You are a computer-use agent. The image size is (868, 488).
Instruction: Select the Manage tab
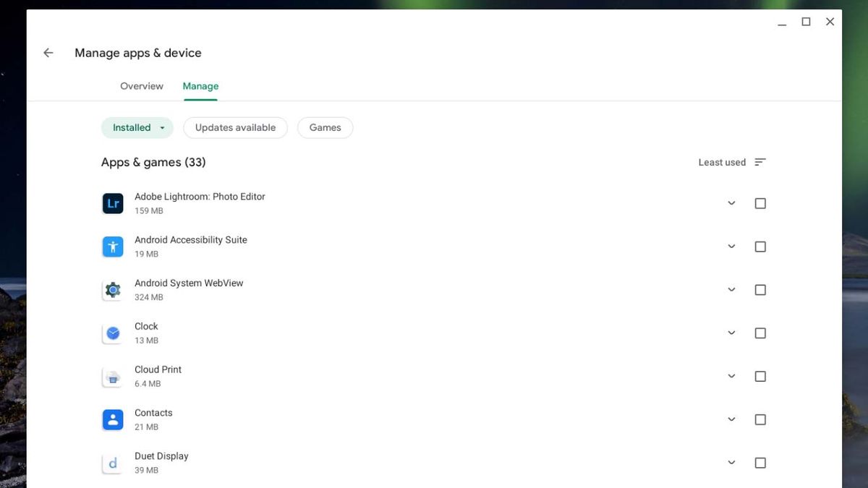(x=200, y=86)
